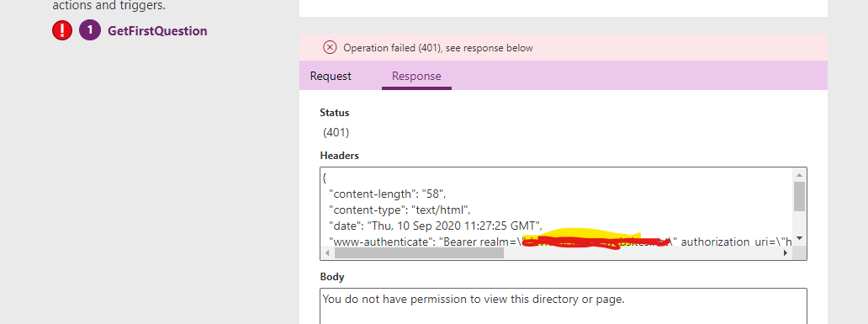Image resolution: width=868 pixels, height=324 pixels.
Task: Click the "content-length": "58" header line
Action: tap(387, 194)
